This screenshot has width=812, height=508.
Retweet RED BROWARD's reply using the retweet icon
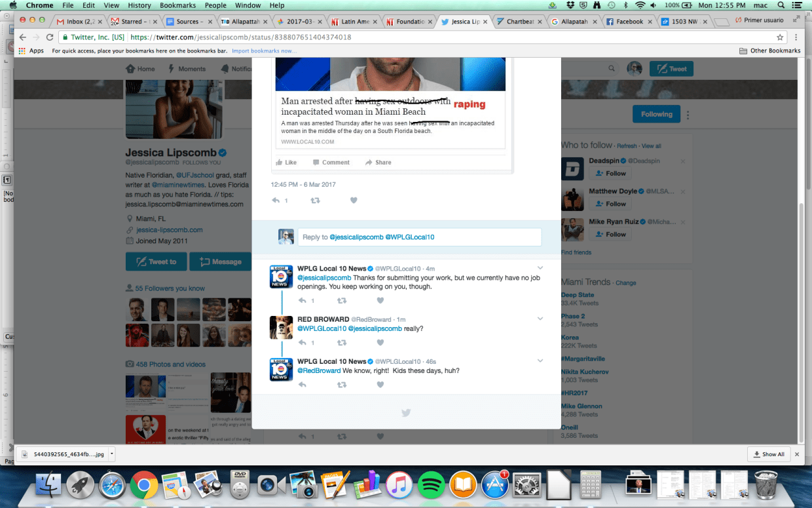click(341, 342)
